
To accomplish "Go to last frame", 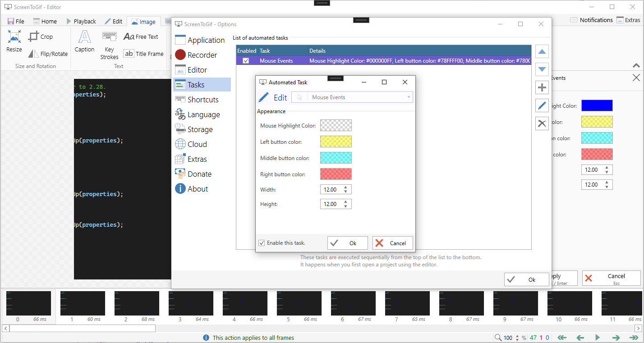I will 634,338.
